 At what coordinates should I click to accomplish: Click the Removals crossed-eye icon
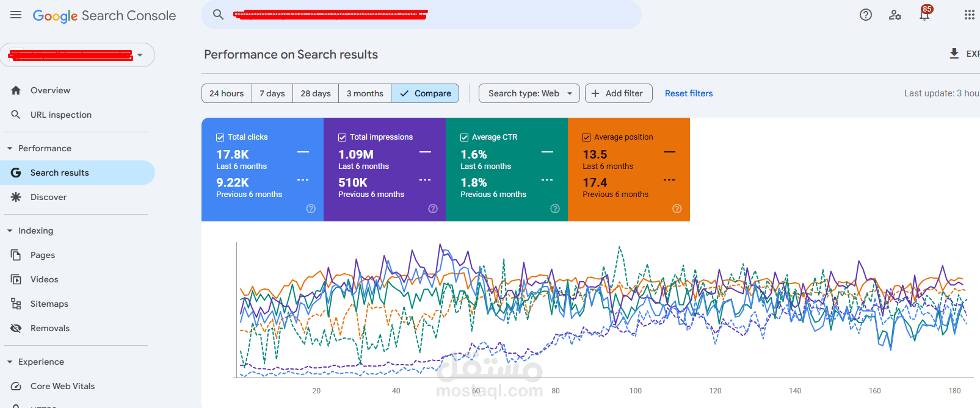[16, 328]
